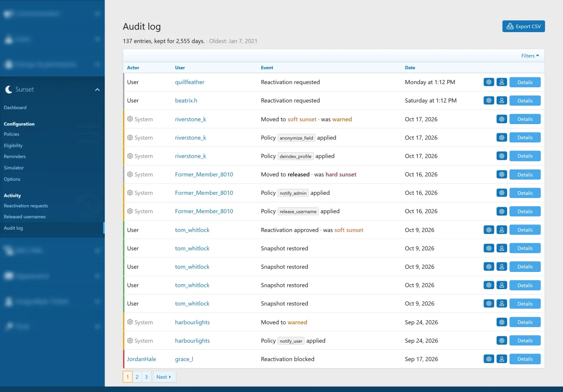Click target icon for notify_user policy row
563x392 pixels.
(502, 341)
